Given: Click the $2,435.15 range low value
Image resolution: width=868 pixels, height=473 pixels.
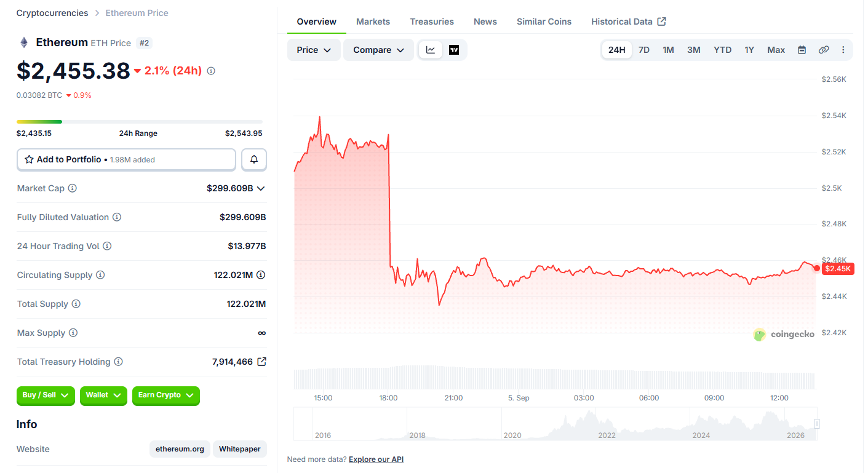Looking at the screenshot, I should click(x=34, y=133).
